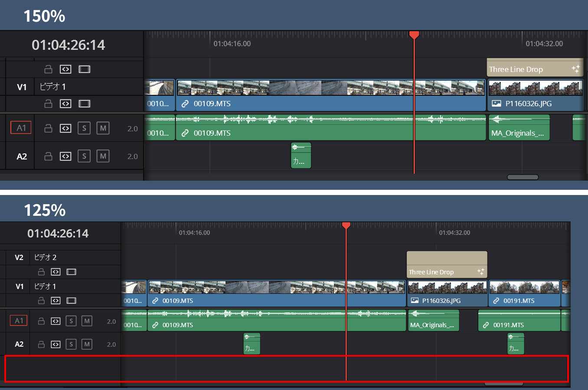This screenshot has height=390, width=588.
Task: Click the filmstrip icon for V1 in 125% timeline
Action: pyautogui.click(x=71, y=301)
